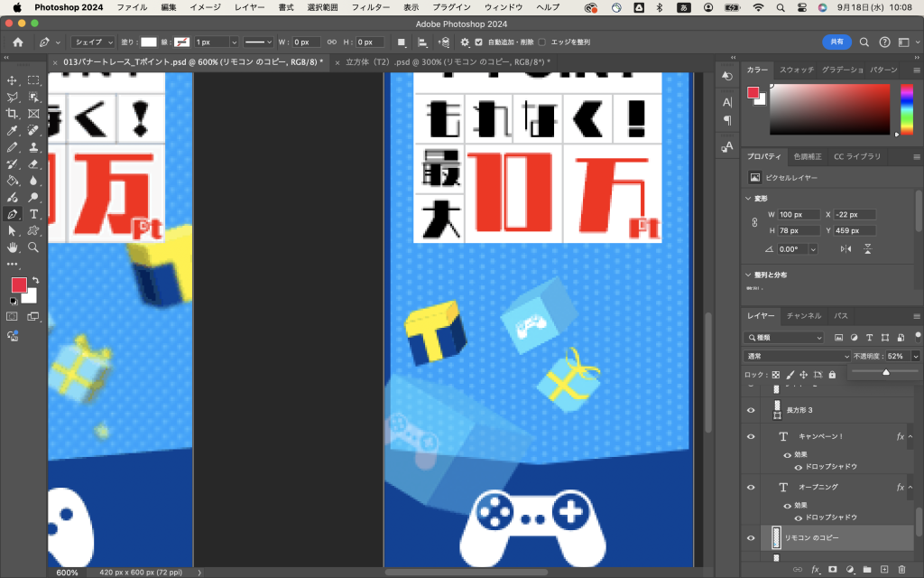The image size is (924, 578).
Task: Select the Move tool
Action: coord(13,80)
